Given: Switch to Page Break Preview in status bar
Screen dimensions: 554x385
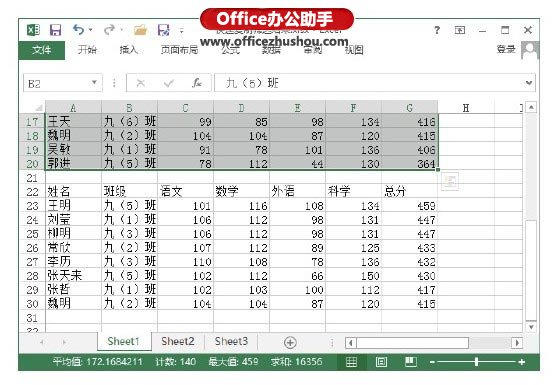Looking at the screenshot, I should click(x=411, y=362).
